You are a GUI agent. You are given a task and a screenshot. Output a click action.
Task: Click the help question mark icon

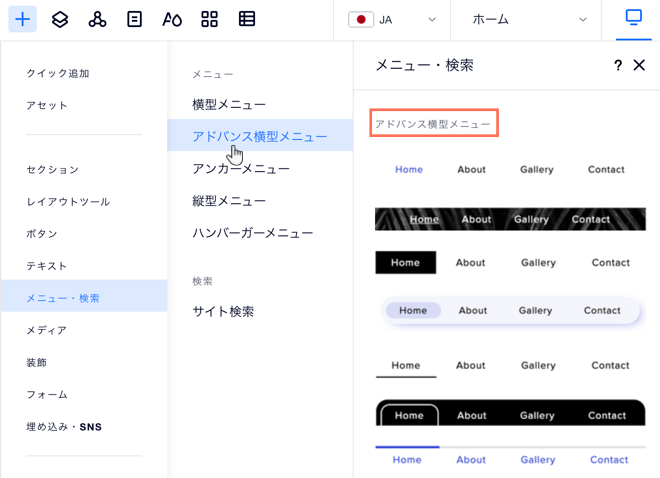point(617,65)
